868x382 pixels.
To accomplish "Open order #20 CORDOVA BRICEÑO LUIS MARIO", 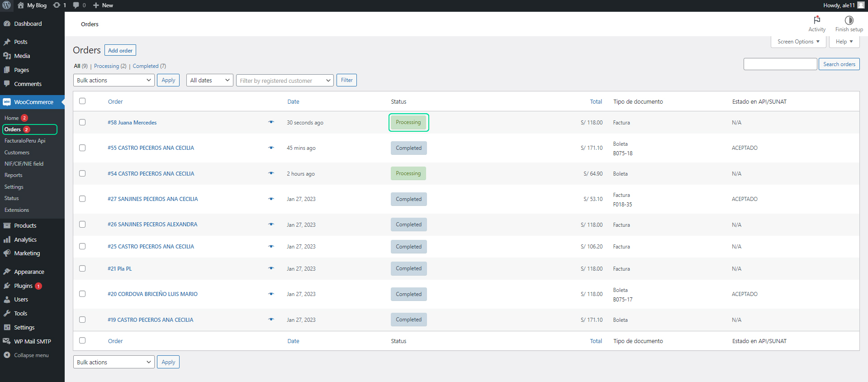I will pos(152,294).
